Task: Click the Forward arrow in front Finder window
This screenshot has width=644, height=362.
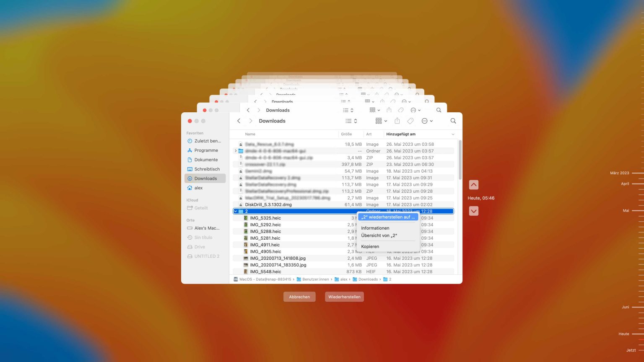Action: point(251,121)
